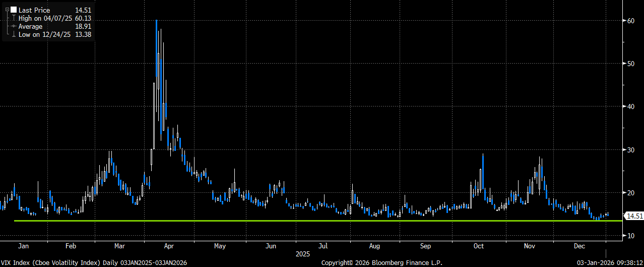Screen dimensions: 644x267
Task: Click the 10 y-axis label
Action: click(631, 236)
